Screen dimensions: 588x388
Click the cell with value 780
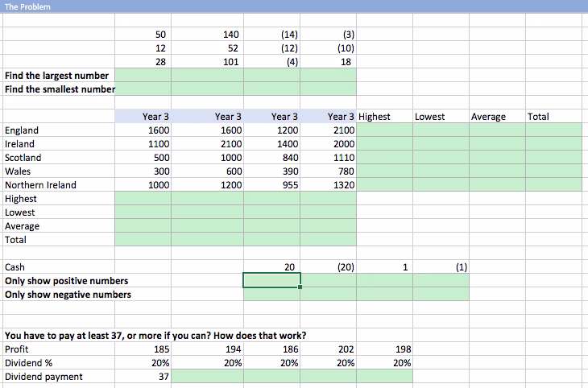(x=328, y=171)
